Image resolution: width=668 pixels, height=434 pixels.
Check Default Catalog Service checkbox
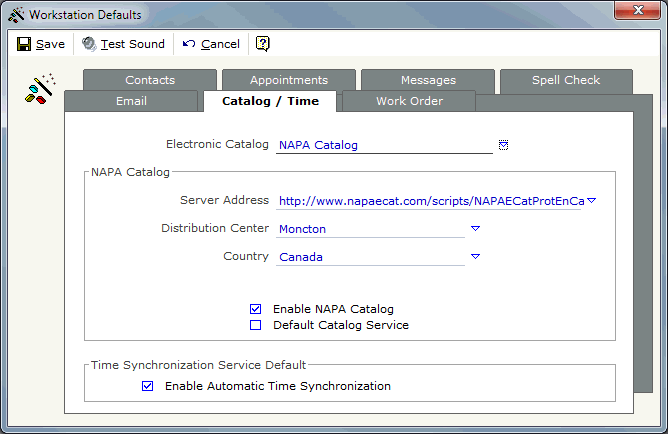[x=256, y=325]
